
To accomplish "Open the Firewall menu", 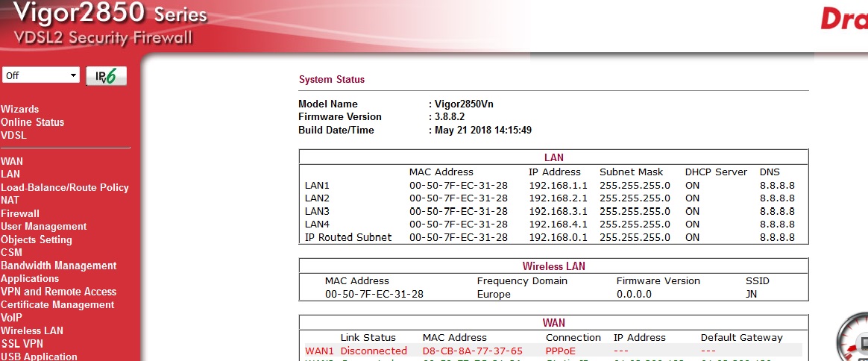I will (20, 213).
